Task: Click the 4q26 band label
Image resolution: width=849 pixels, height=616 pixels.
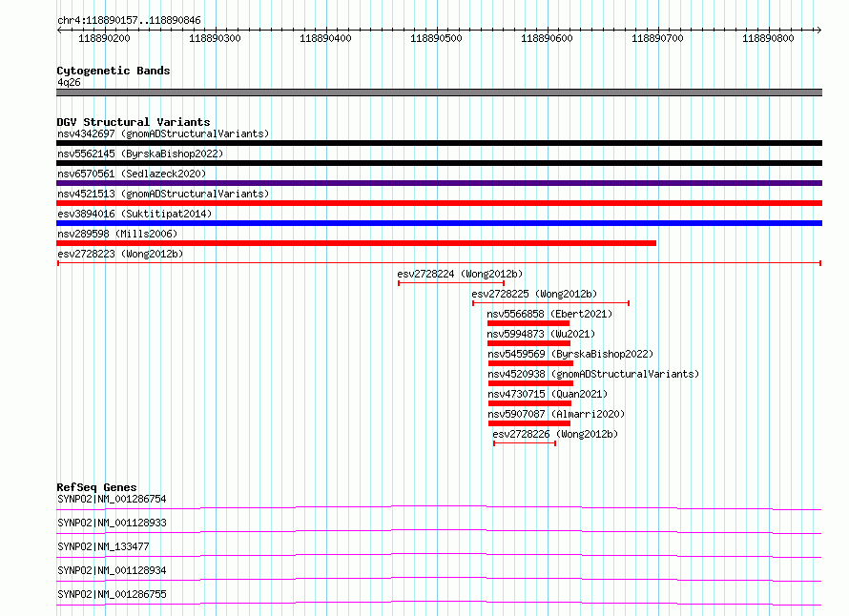Action: click(x=69, y=82)
